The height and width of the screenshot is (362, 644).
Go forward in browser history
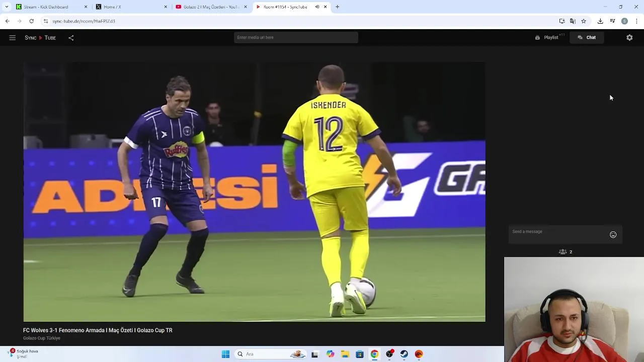(20, 21)
